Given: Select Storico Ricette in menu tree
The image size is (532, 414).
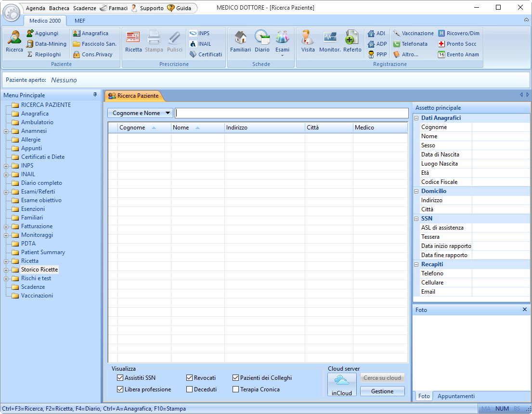Looking at the screenshot, I should pyautogui.click(x=39, y=270).
